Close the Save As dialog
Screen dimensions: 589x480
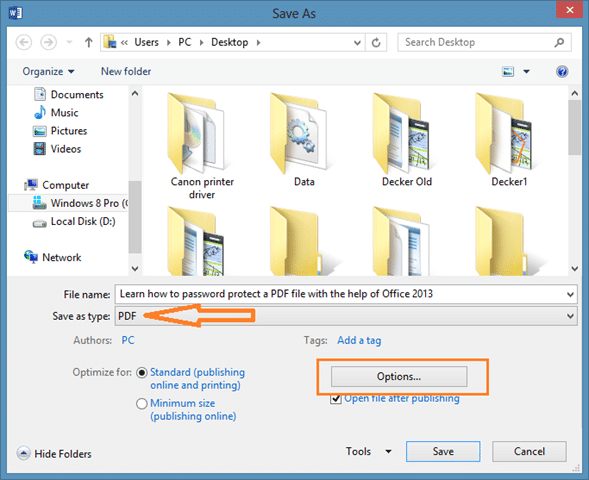tap(569, 9)
